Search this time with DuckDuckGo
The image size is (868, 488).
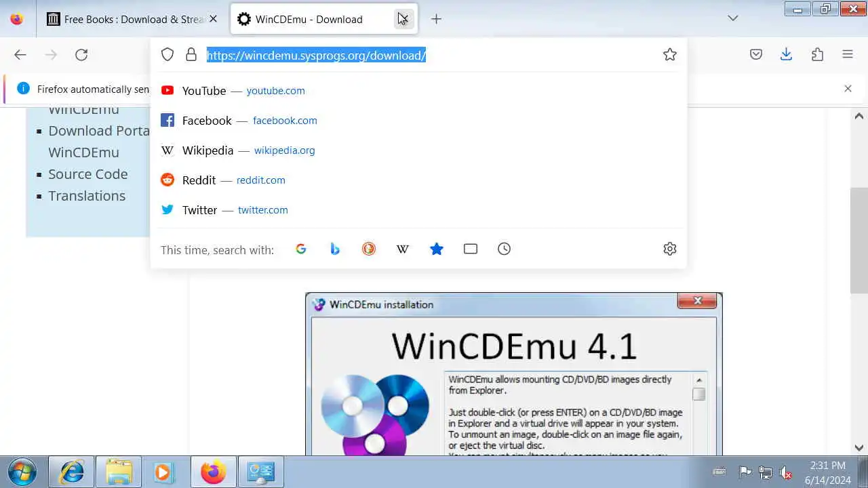pos(369,249)
